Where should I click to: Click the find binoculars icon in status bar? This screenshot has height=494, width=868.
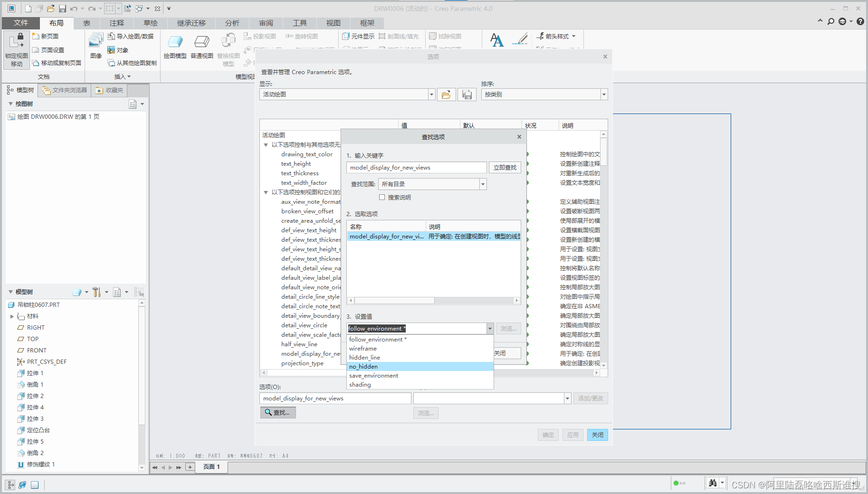click(713, 483)
